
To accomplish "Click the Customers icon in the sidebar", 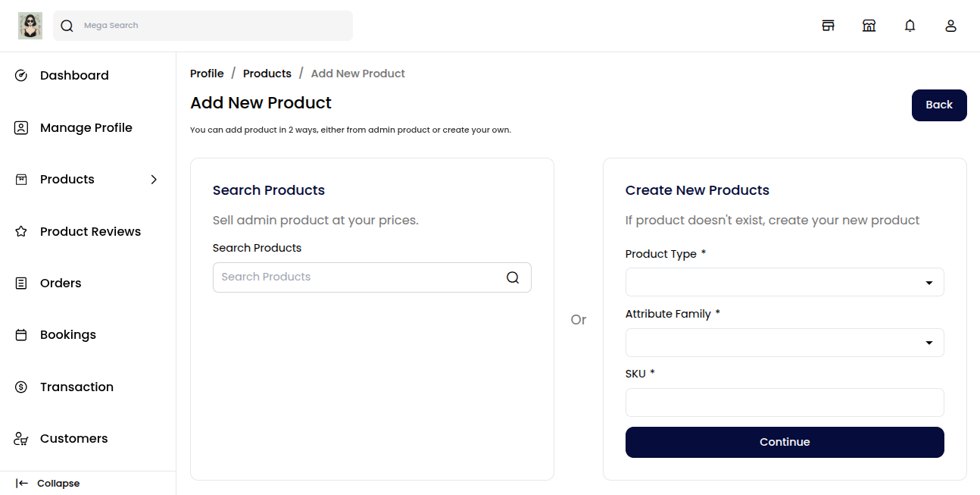I will [x=20, y=438].
